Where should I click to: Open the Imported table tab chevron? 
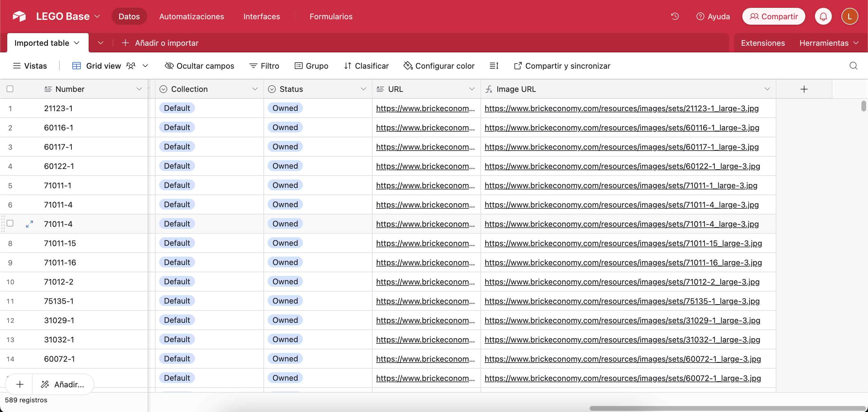point(77,43)
